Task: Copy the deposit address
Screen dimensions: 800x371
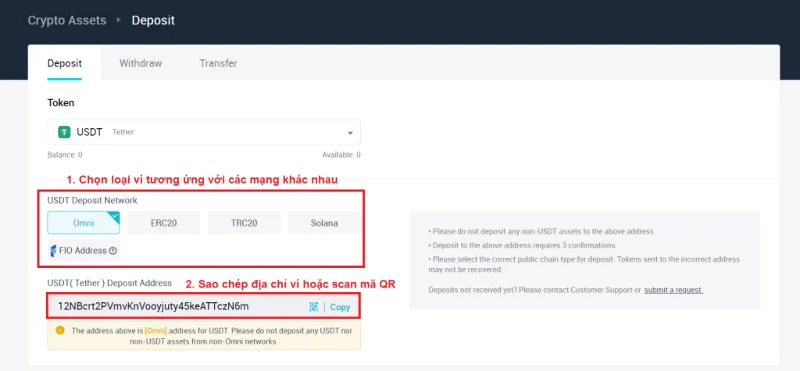Action: (x=340, y=307)
